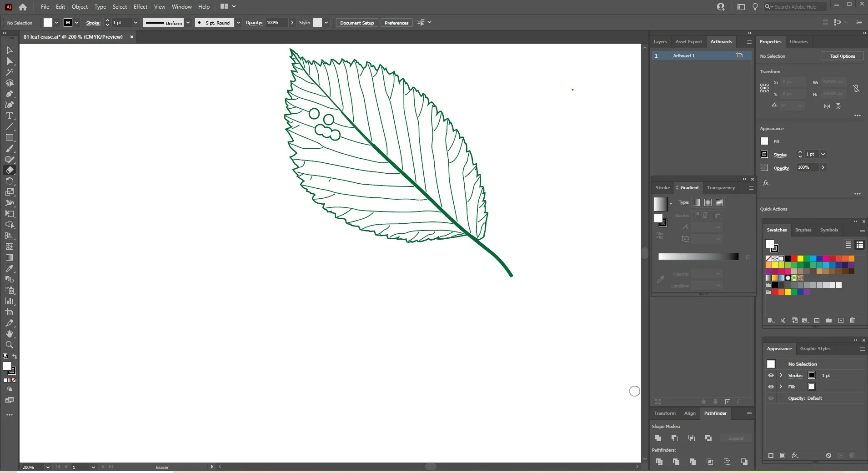Toggle constrain width and height proportions
Image resolution: width=868 pixels, height=473 pixels.
856,88
